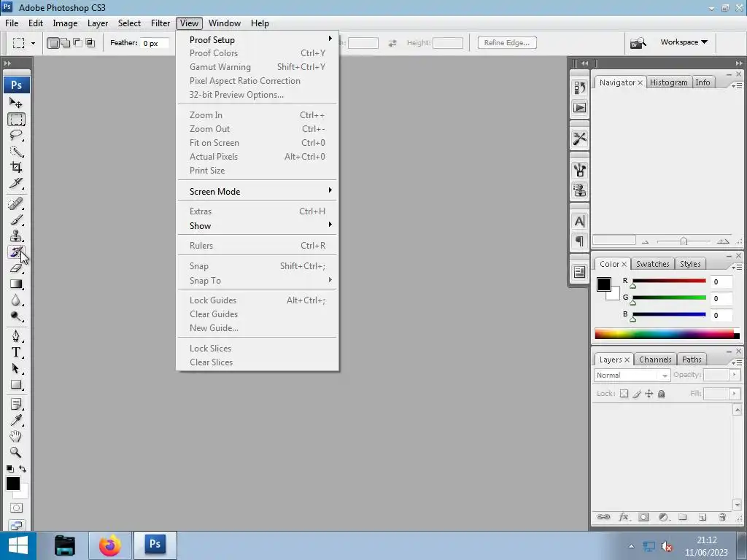Open the Show submenu

258,226
